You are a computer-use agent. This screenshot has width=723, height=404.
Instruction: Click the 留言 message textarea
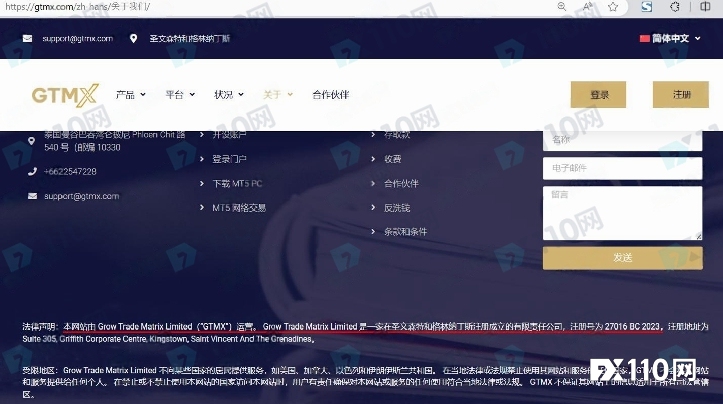pyautogui.click(x=622, y=213)
